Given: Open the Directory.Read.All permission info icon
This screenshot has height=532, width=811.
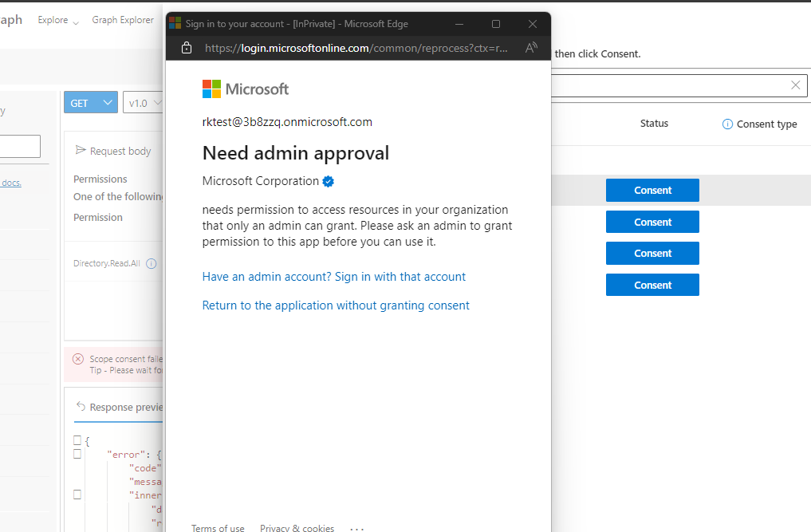Looking at the screenshot, I should pyautogui.click(x=152, y=263).
